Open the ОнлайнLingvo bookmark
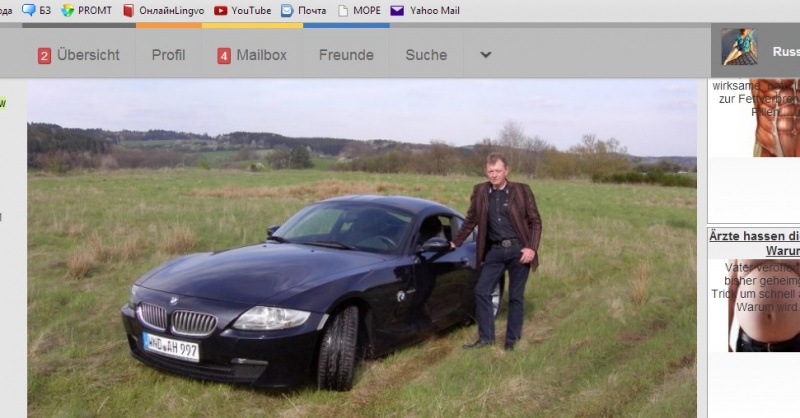The width and height of the screenshot is (800, 418). pos(166,10)
